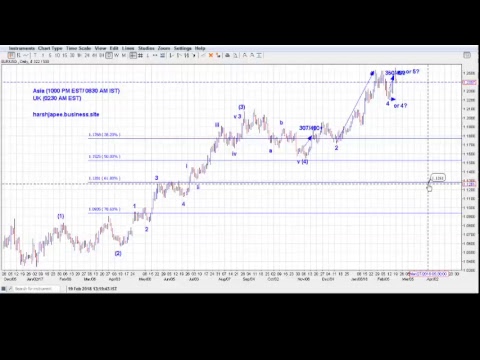
Task: Click the harshjapee.business.site text label
Action: (66, 114)
